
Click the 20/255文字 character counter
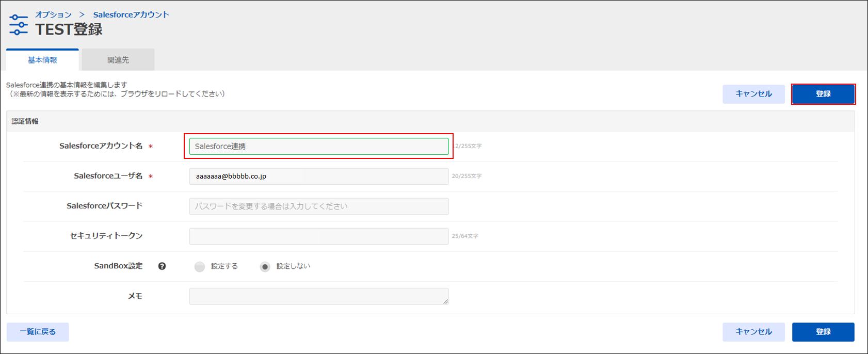tap(467, 176)
